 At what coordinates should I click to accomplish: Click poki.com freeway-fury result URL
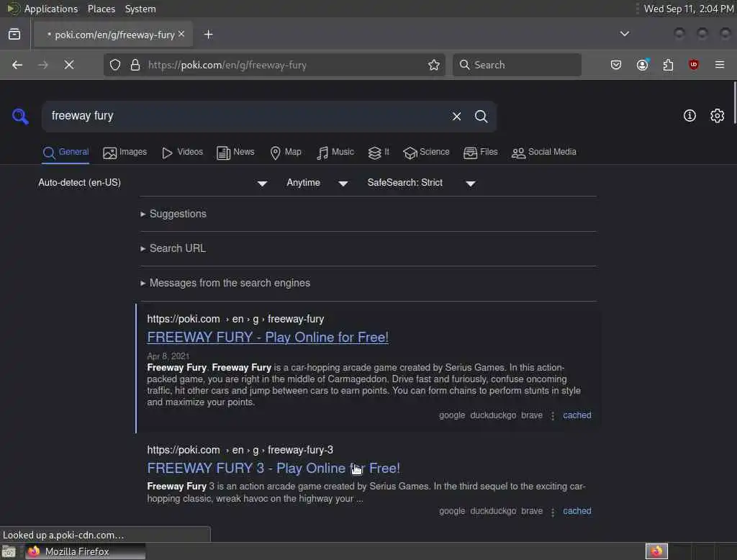click(x=235, y=319)
